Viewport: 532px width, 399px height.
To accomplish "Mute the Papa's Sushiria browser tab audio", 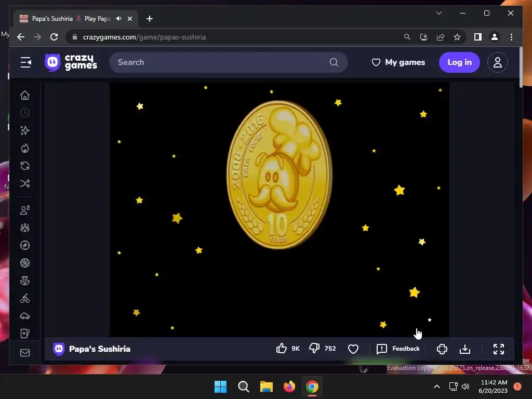I will click(118, 19).
